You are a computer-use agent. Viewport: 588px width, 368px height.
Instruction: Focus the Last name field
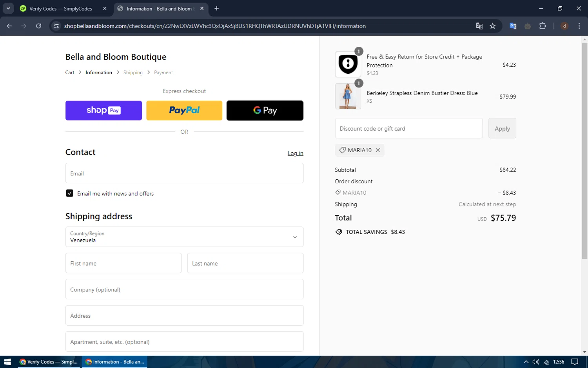coord(245,263)
